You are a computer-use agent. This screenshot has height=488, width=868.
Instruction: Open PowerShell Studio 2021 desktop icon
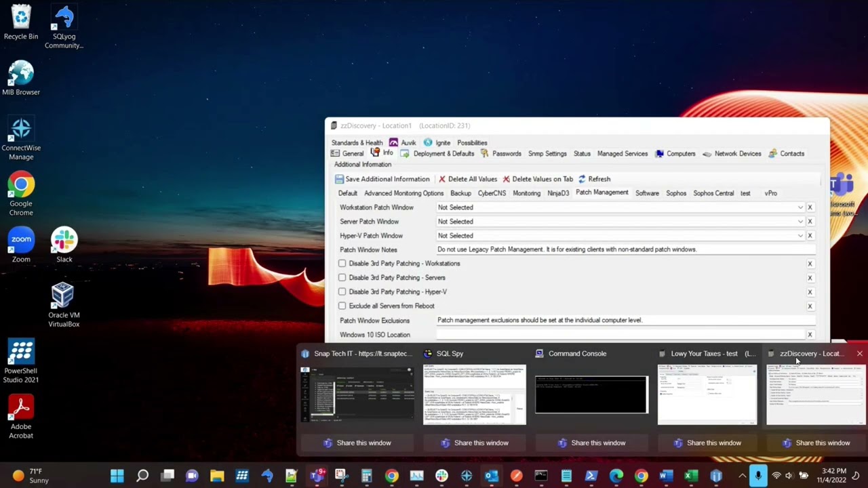(21, 361)
